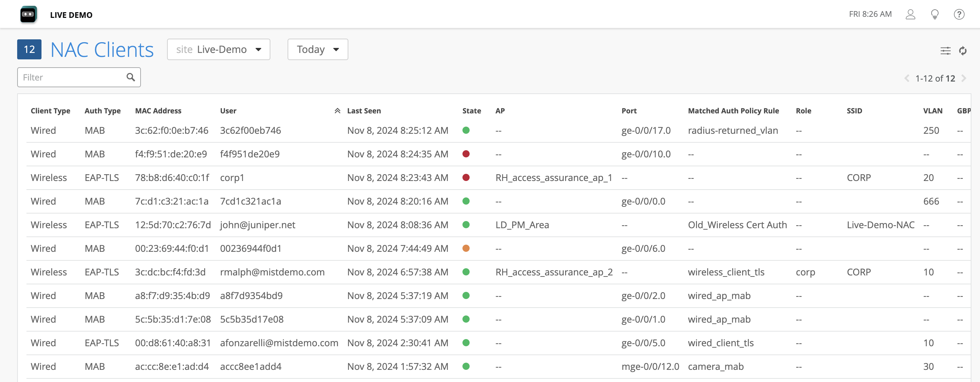This screenshot has height=382, width=980.
Task: Click orange state dot for 00236944f0d1
Action: [466, 249]
